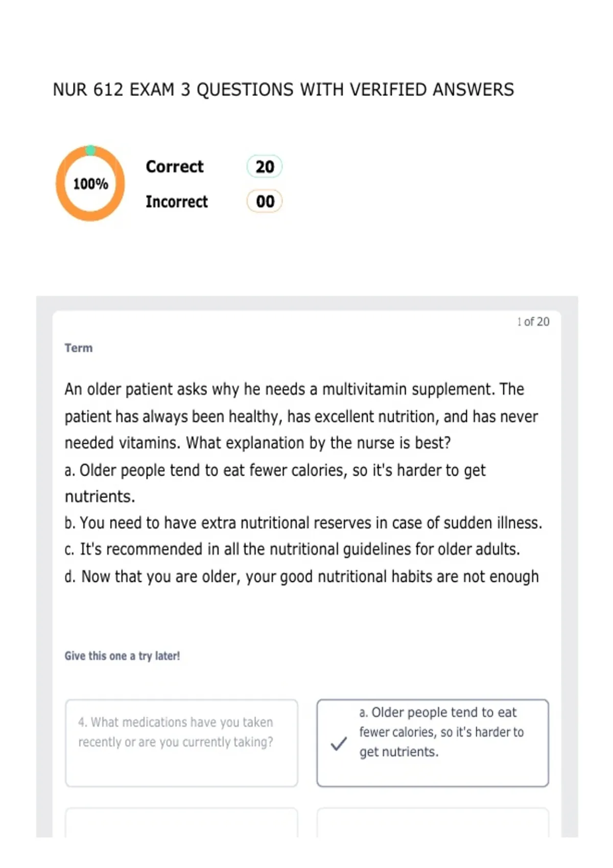Image resolution: width=613 pixels, height=868 pixels.
Task: Click the 'Correct' label
Action: [175, 166]
